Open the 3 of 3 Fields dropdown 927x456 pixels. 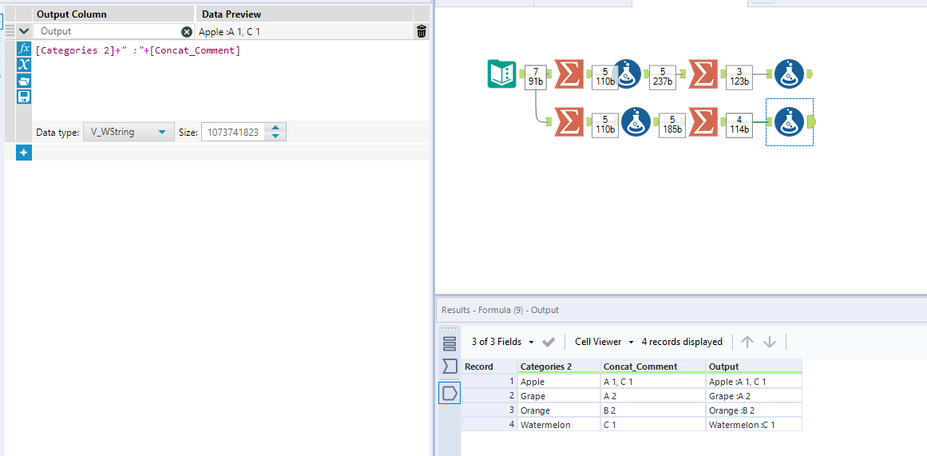(x=503, y=342)
